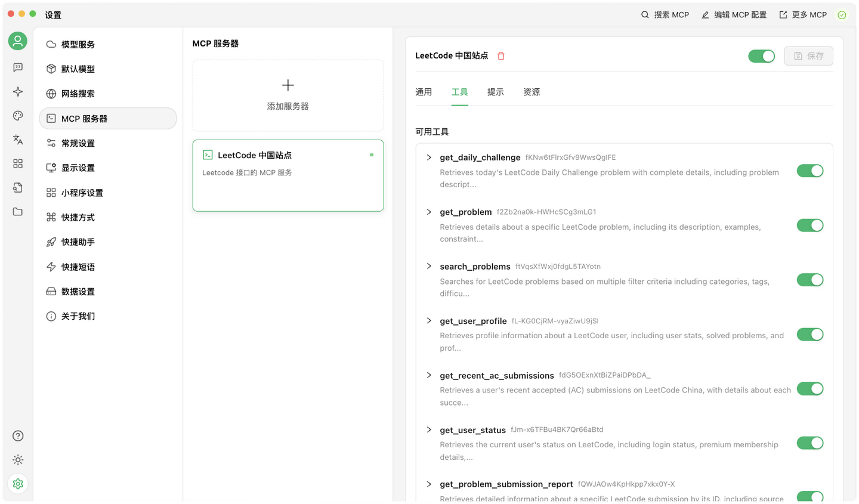
Task: Open the user avatar icon at sidebar top
Action: click(17, 41)
